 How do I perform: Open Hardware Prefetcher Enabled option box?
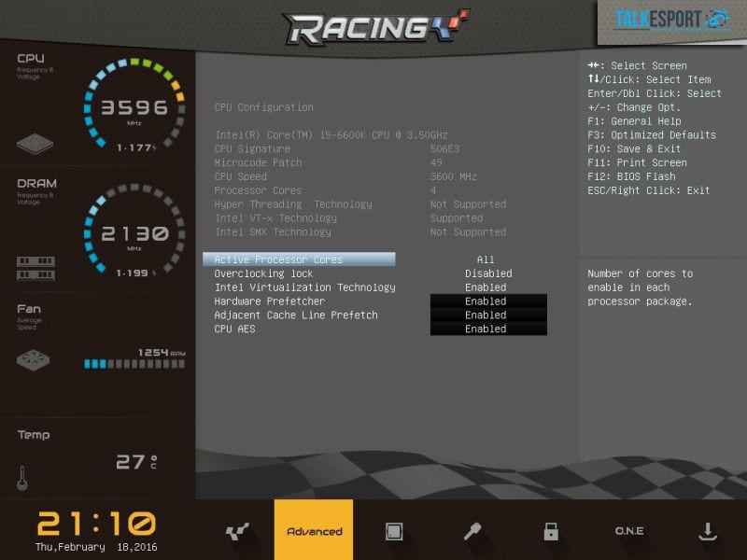[x=487, y=301]
